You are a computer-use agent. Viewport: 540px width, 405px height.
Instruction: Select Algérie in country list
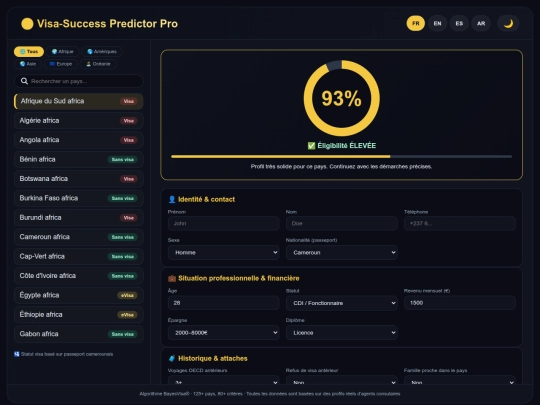tap(79, 121)
